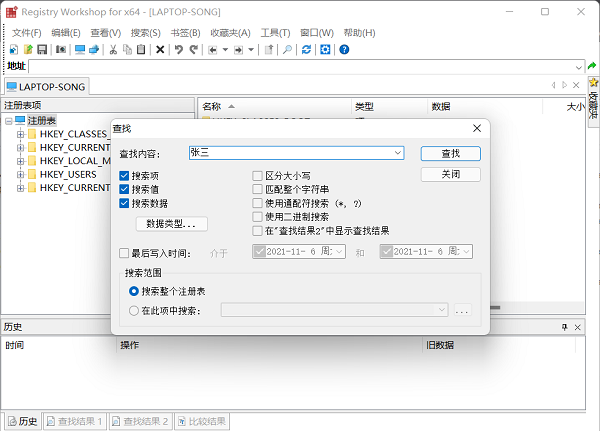Switch to 比较结果 tab
This screenshot has width=600, height=431.
[x=202, y=421]
